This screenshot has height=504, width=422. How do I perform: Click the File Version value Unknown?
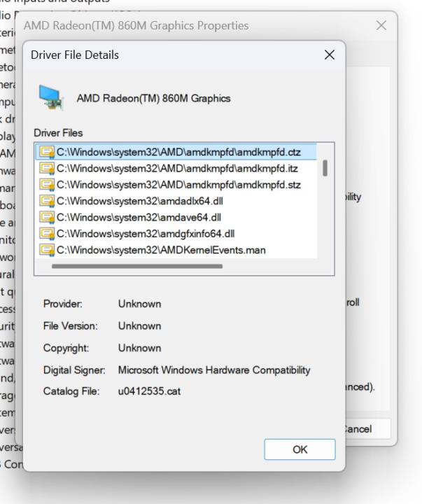tap(139, 326)
